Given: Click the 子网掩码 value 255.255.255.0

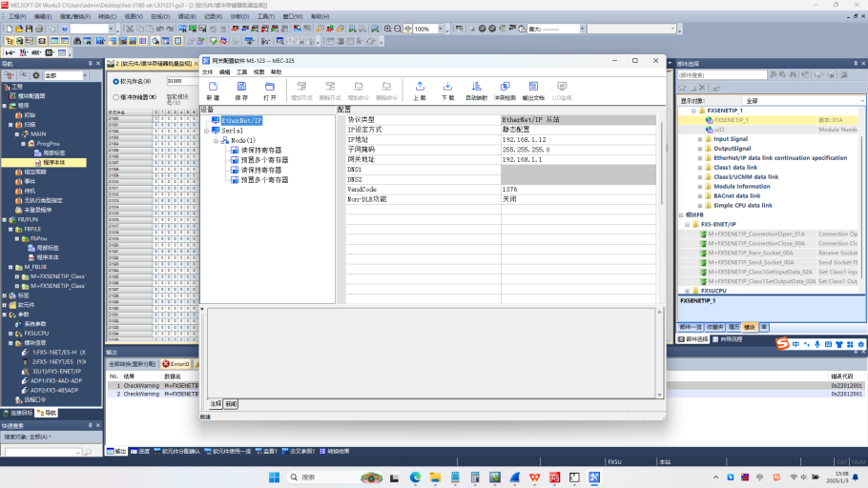Looking at the screenshot, I should (578, 150).
